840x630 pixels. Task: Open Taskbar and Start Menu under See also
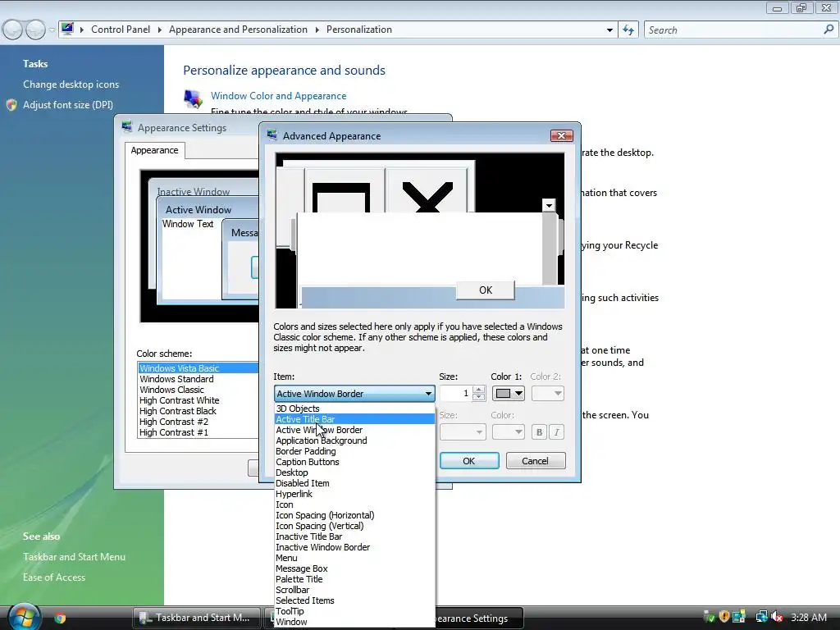[x=74, y=557]
